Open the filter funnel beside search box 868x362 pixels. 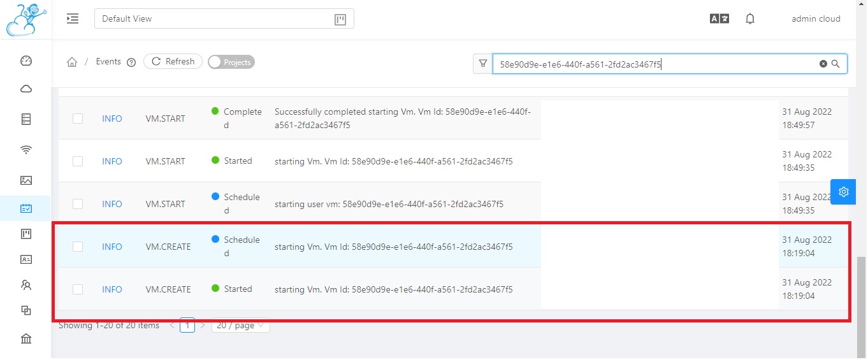(x=482, y=64)
